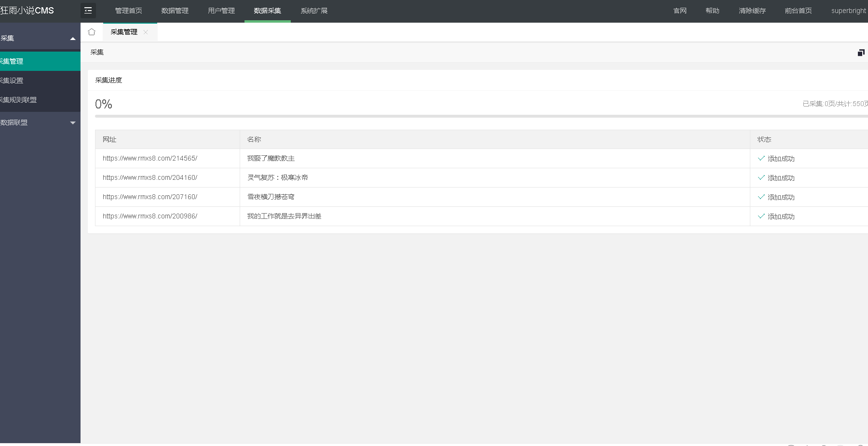Image resolution: width=868 pixels, height=446 pixels.
Task: Click the fullscreen icon in 采集 panel
Action: [861, 53]
